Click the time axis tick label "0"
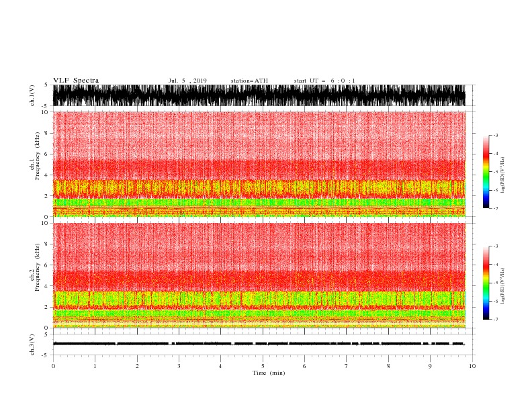532x411 pixels. [53, 366]
